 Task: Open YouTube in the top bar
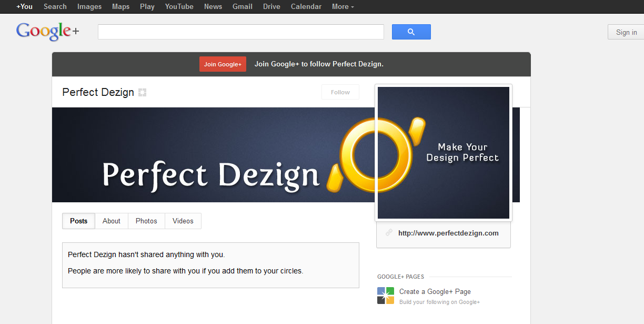click(x=179, y=6)
